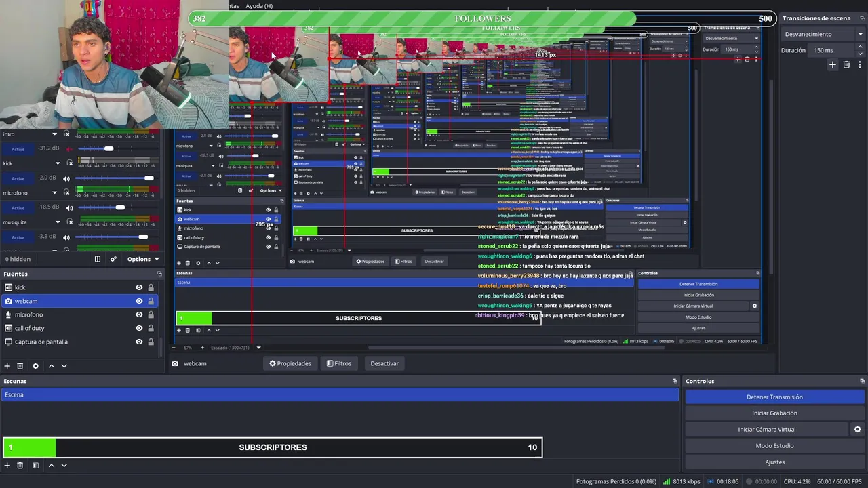Click the Duración 150 ms field
This screenshot has height=488, width=868.
pos(831,50)
